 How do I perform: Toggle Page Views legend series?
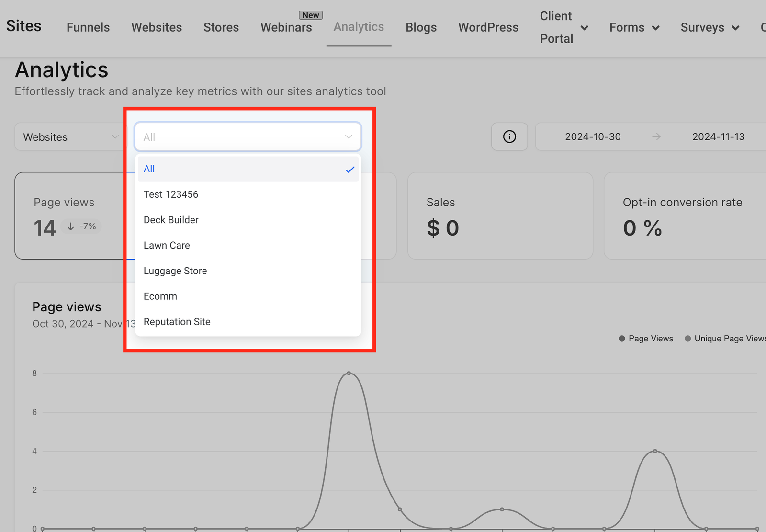point(646,339)
